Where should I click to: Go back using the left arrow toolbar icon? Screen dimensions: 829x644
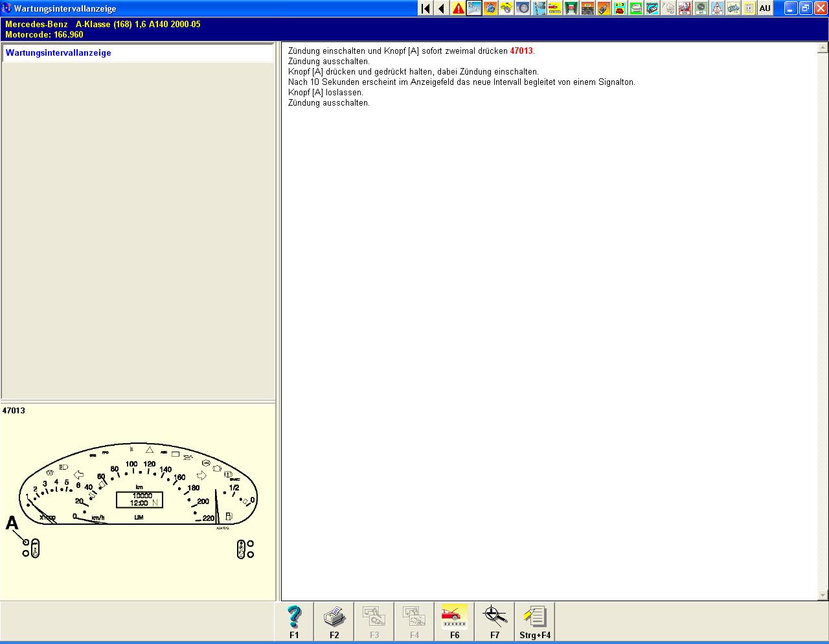click(x=442, y=8)
